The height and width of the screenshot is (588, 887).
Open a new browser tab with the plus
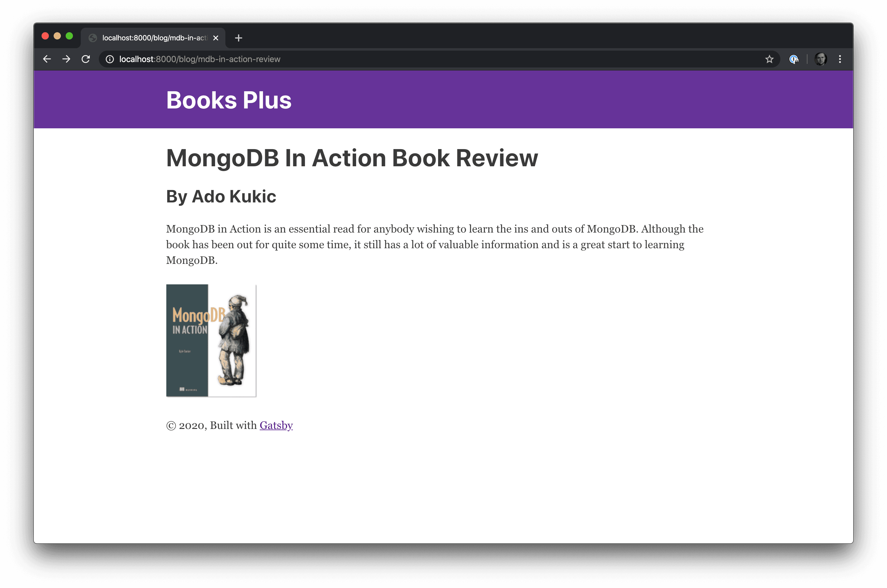(x=239, y=38)
